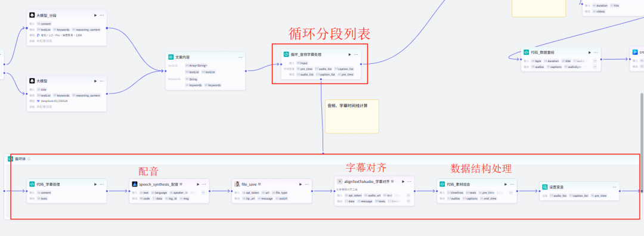
Task: Click the loop icon of 循环_音频字幕处理
Action: (286, 54)
